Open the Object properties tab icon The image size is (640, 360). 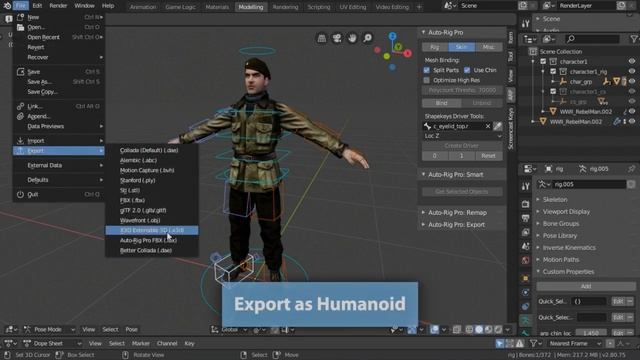526,278
